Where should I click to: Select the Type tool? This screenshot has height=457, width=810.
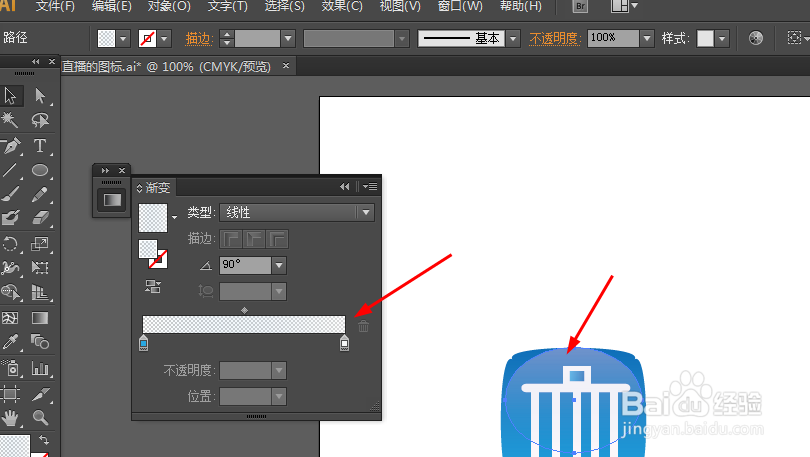(x=40, y=146)
